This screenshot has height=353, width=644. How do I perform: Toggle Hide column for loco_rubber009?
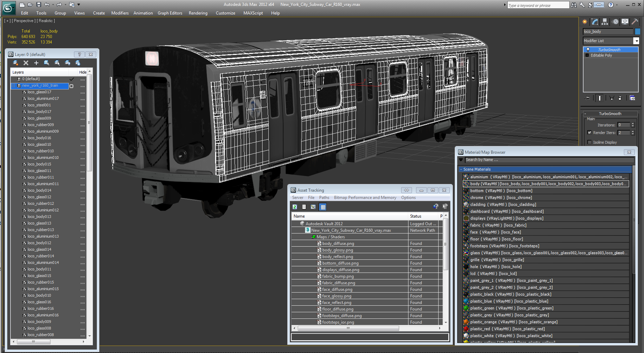point(83,125)
